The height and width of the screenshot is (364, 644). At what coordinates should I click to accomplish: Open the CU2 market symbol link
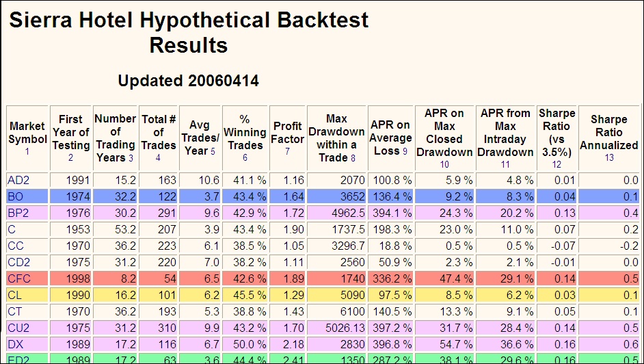(18, 328)
